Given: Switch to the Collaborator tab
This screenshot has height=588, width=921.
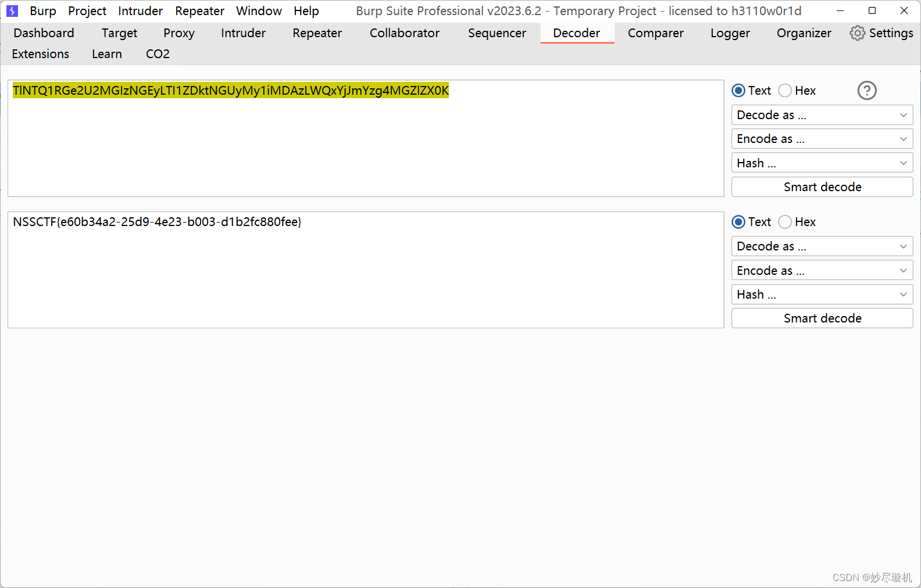Looking at the screenshot, I should (x=405, y=33).
